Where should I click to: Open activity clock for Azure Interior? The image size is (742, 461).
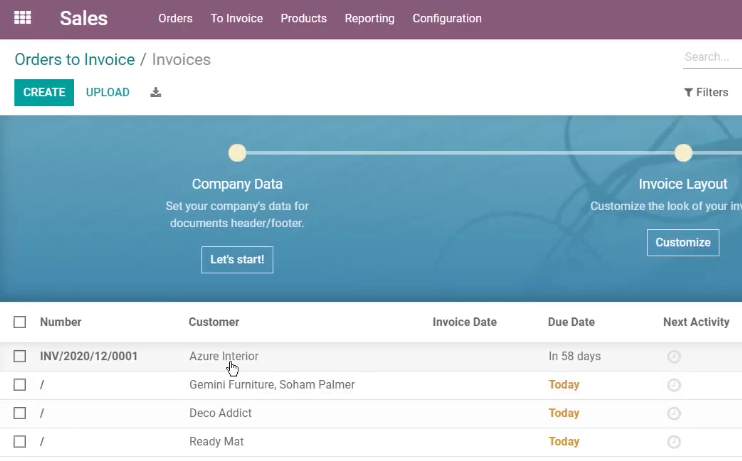pyautogui.click(x=674, y=356)
